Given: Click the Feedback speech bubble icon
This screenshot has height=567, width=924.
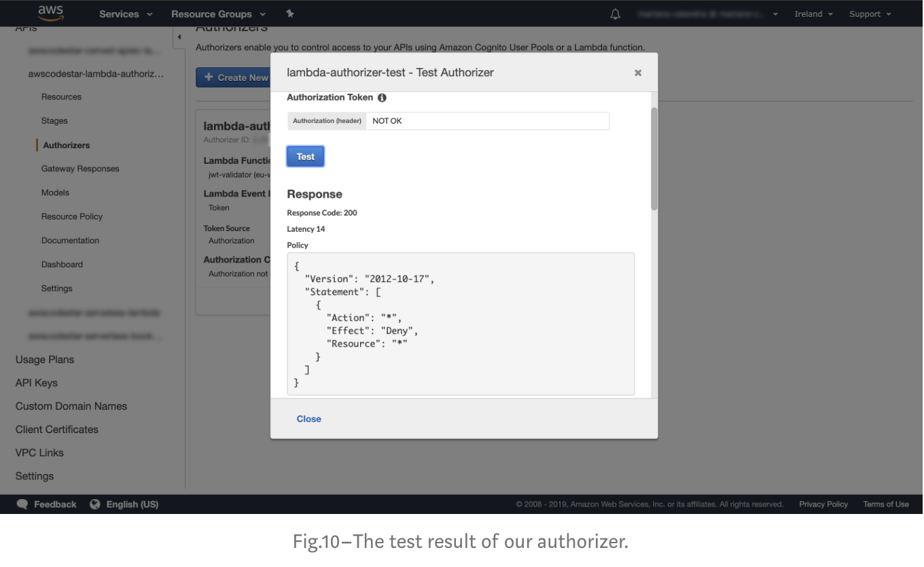Looking at the screenshot, I should click(x=22, y=504).
